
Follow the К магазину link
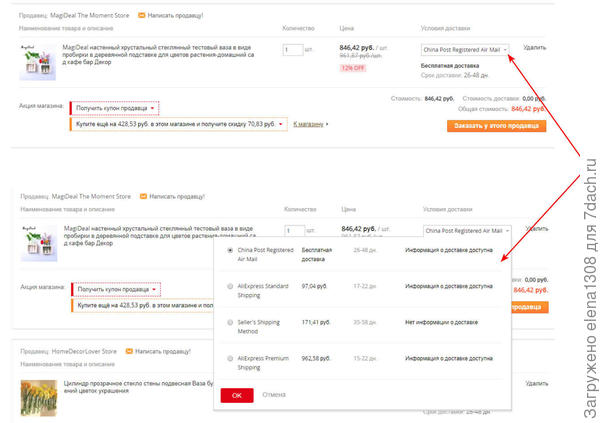[x=310, y=124]
